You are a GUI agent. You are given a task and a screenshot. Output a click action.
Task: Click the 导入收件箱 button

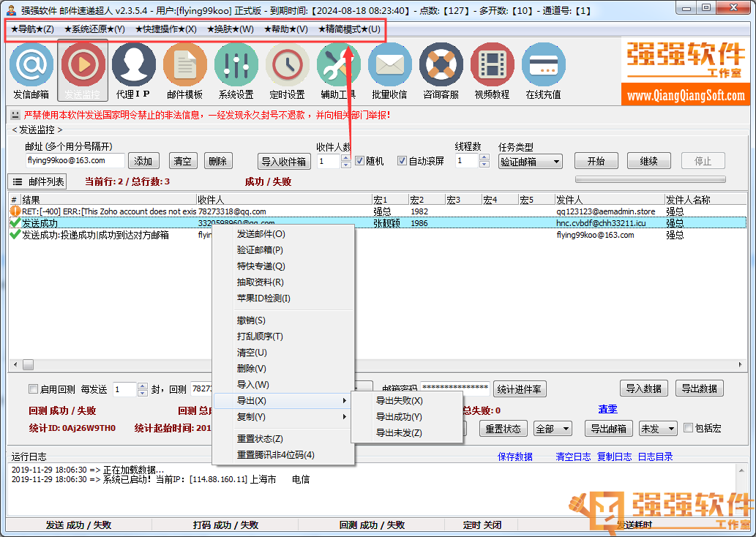click(x=284, y=162)
